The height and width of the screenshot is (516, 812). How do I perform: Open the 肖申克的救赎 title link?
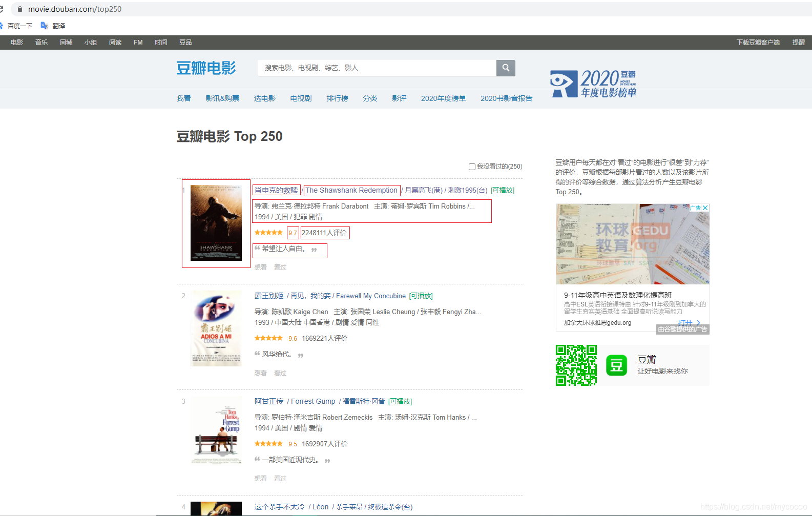coord(276,190)
